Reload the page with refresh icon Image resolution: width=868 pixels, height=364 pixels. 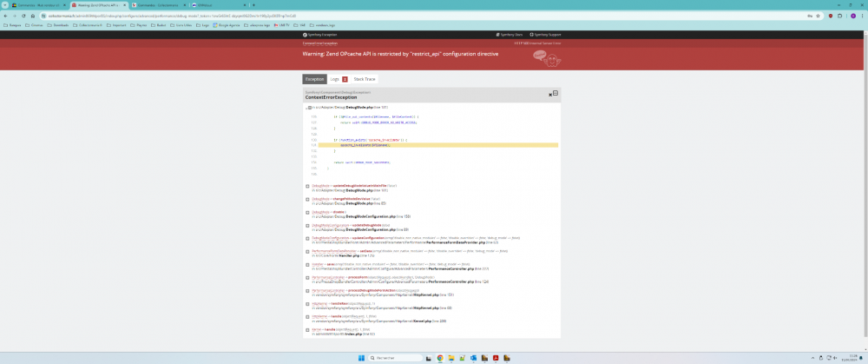pyautogui.click(x=23, y=16)
